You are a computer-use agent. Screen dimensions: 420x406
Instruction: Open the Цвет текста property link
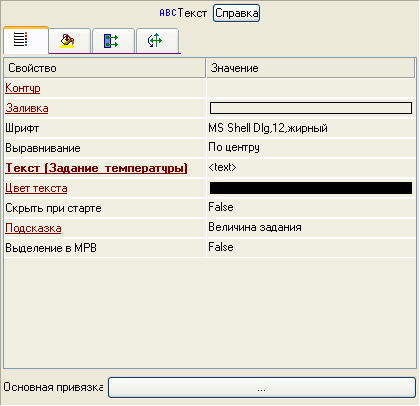point(36,188)
